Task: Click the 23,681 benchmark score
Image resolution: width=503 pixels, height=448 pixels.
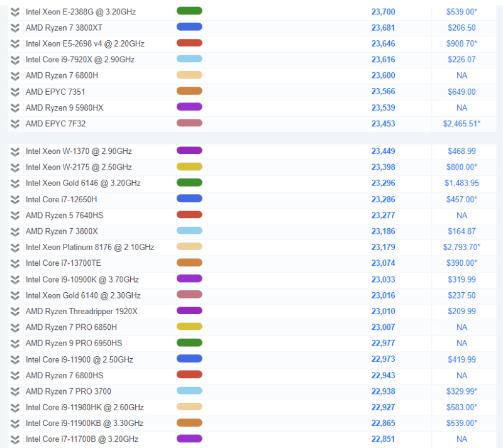Action: point(384,28)
